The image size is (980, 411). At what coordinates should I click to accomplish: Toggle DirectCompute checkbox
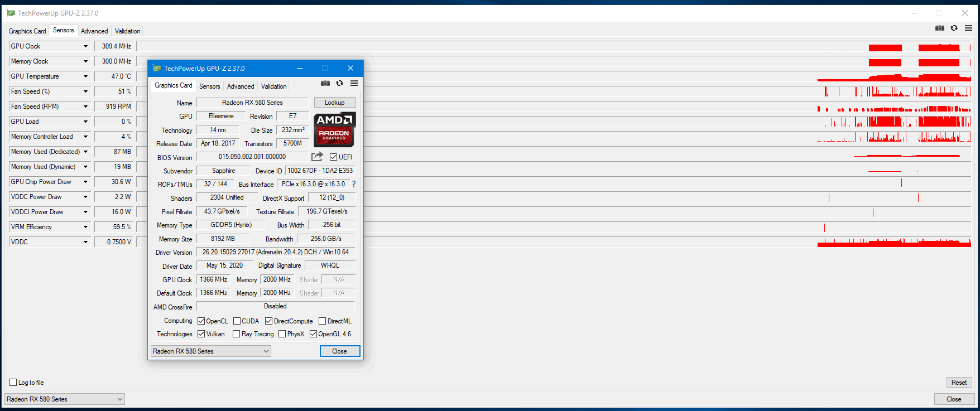268,321
